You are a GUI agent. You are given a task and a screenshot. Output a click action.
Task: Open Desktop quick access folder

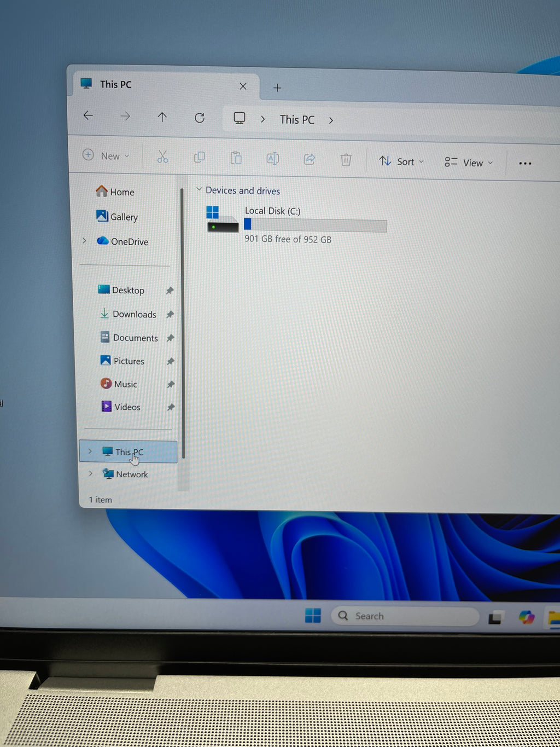[121, 289]
